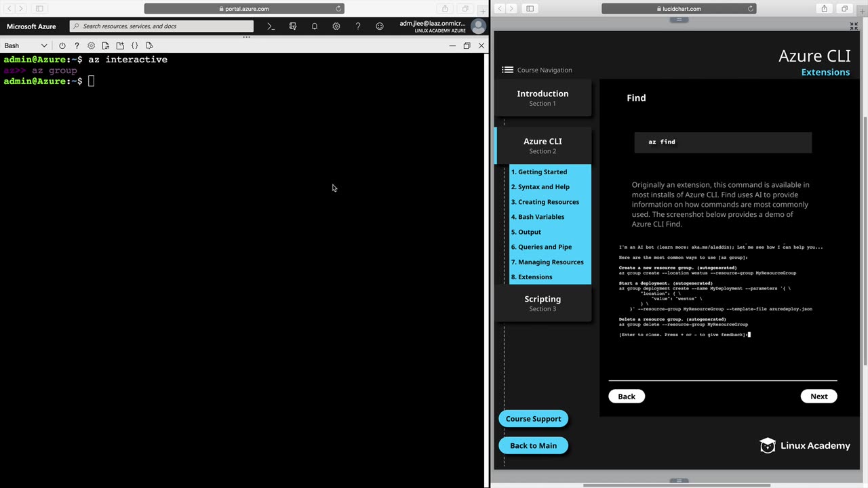
Task: Select lesson 3. Creating Resources
Action: tap(550, 201)
